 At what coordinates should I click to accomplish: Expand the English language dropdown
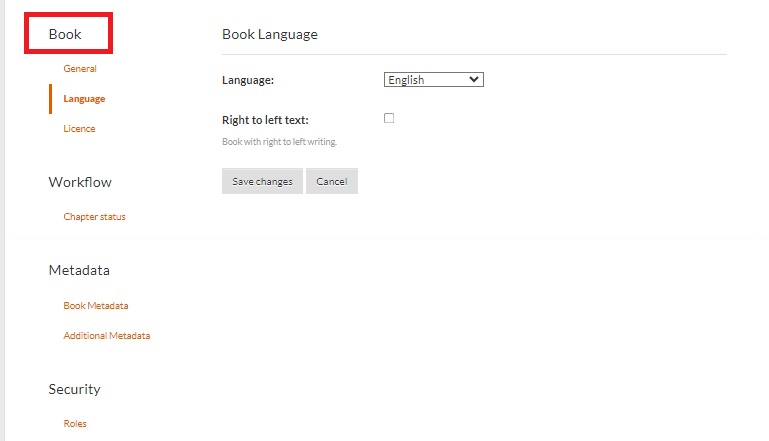tap(433, 80)
